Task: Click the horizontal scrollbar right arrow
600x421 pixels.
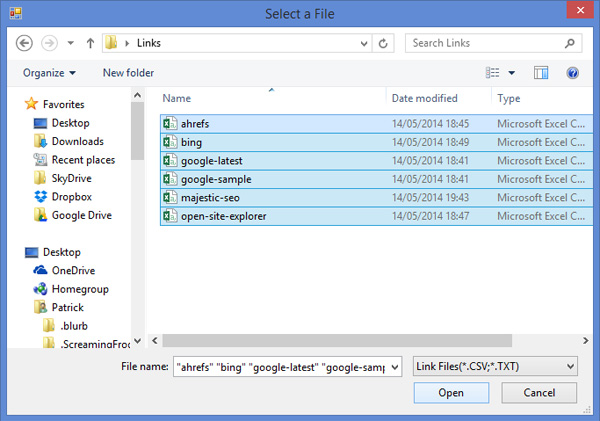Action: point(585,340)
